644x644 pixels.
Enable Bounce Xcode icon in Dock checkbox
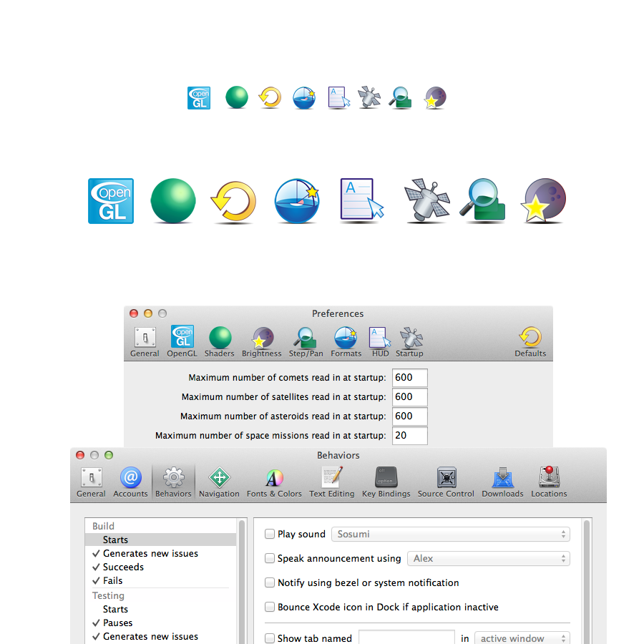(270, 607)
